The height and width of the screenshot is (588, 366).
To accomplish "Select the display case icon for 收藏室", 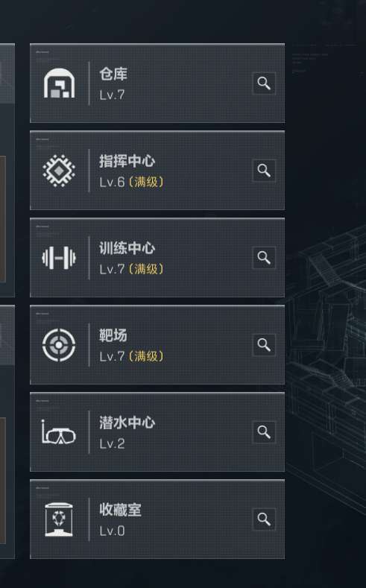I will (59, 519).
